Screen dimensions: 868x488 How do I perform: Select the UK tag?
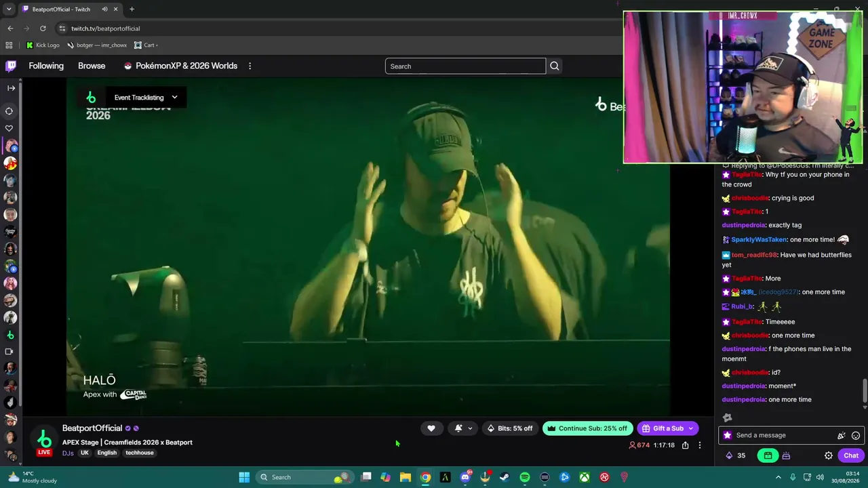coord(85,453)
